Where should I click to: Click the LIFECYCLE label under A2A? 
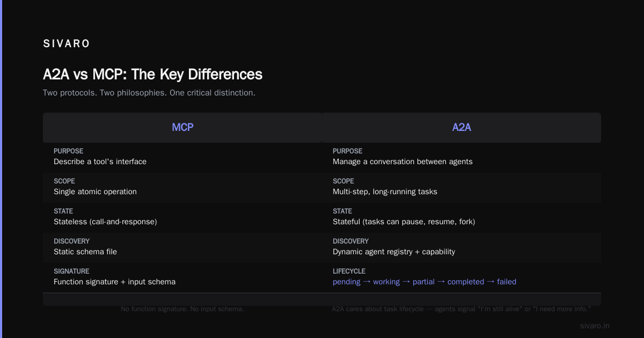coord(349,271)
